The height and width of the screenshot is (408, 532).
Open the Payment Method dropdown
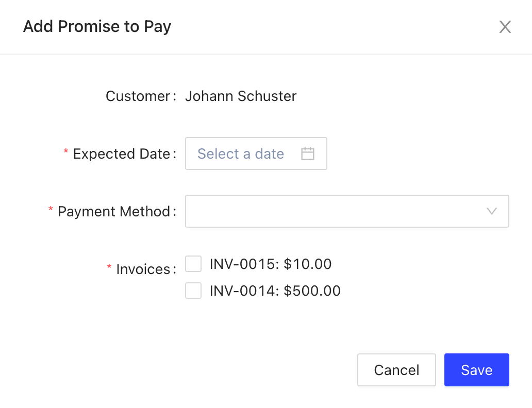(x=335, y=211)
